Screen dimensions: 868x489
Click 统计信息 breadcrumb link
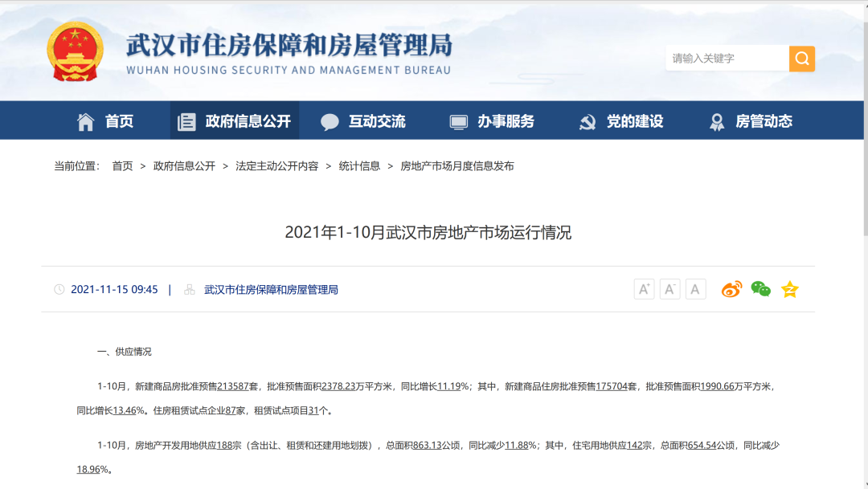click(x=359, y=166)
